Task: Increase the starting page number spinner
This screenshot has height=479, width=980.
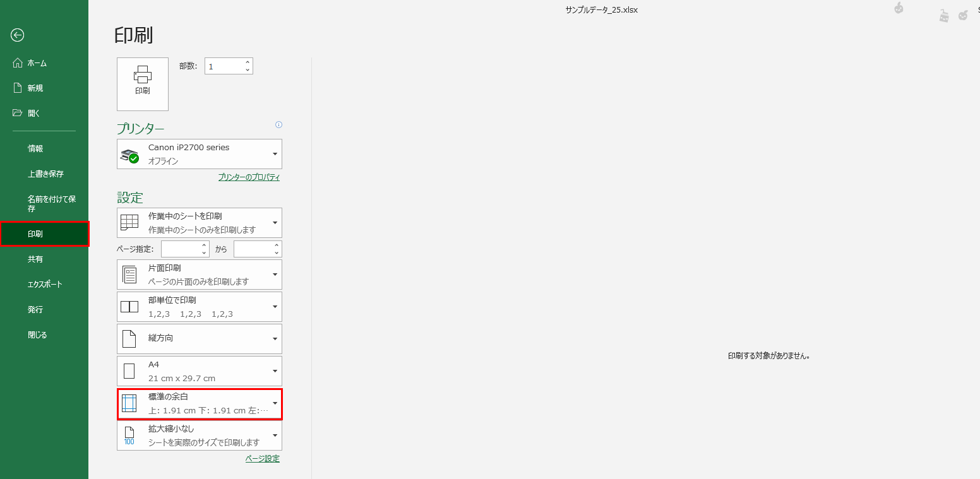Action: point(204,245)
